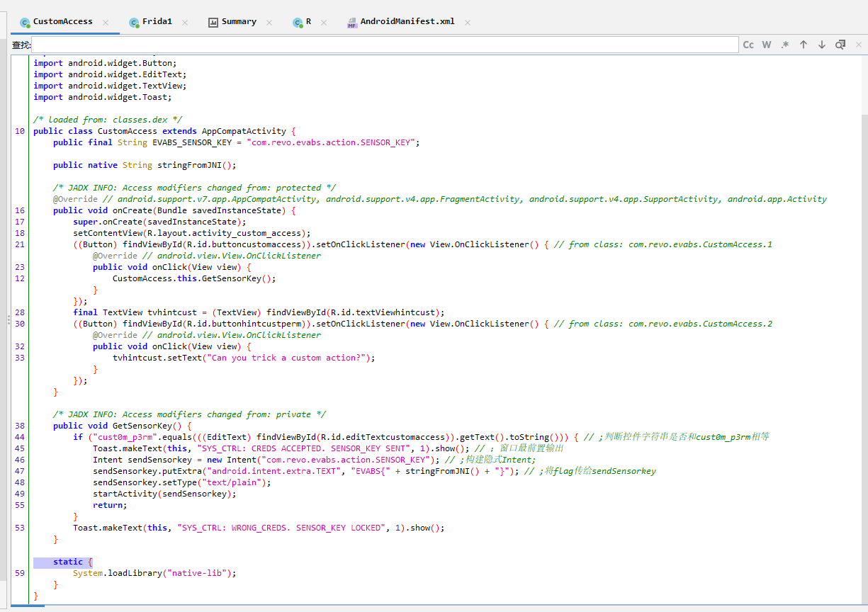
Task: Open the Frida1 tab
Action: coord(157,22)
